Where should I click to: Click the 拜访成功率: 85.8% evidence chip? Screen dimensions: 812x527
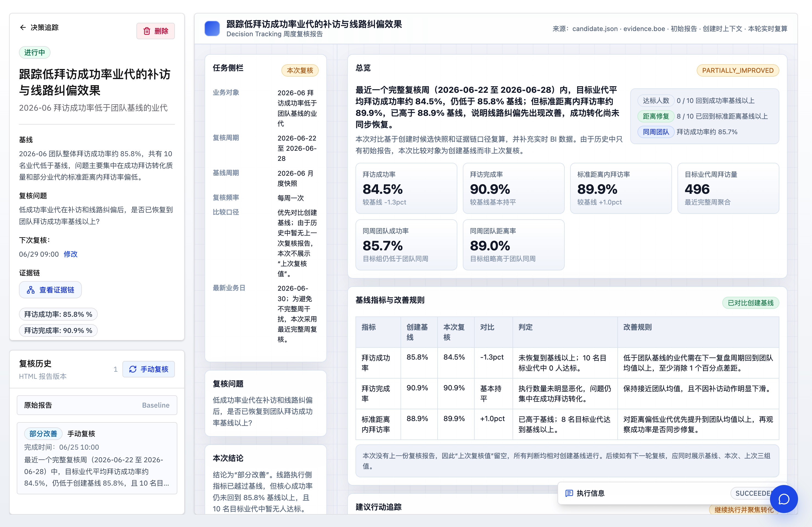tap(58, 314)
